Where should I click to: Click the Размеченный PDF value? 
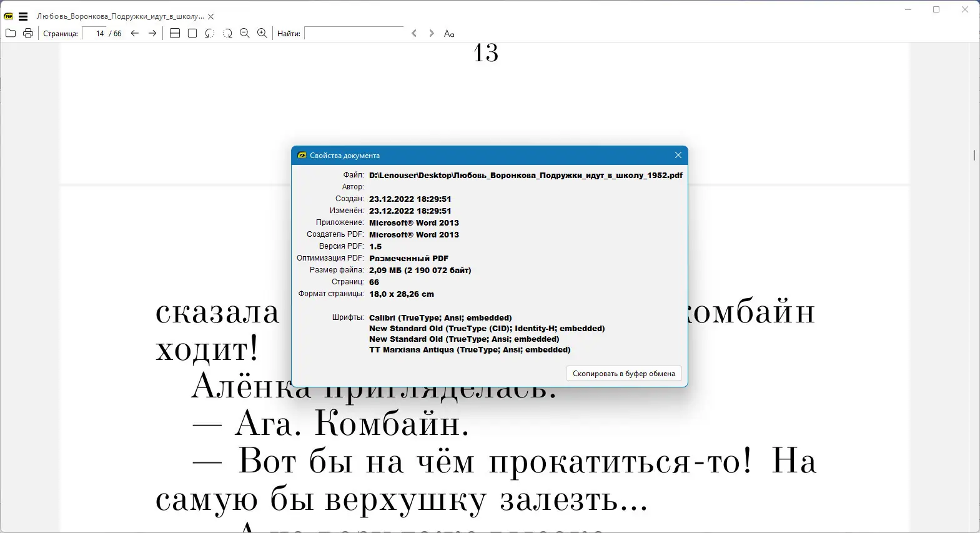click(x=408, y=259)
